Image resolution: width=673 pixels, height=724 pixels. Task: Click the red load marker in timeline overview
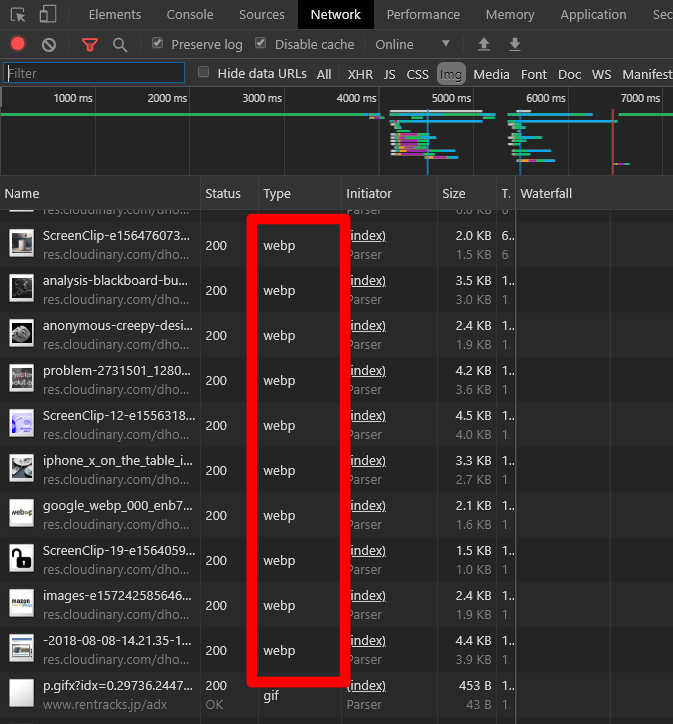pos(613,142)
